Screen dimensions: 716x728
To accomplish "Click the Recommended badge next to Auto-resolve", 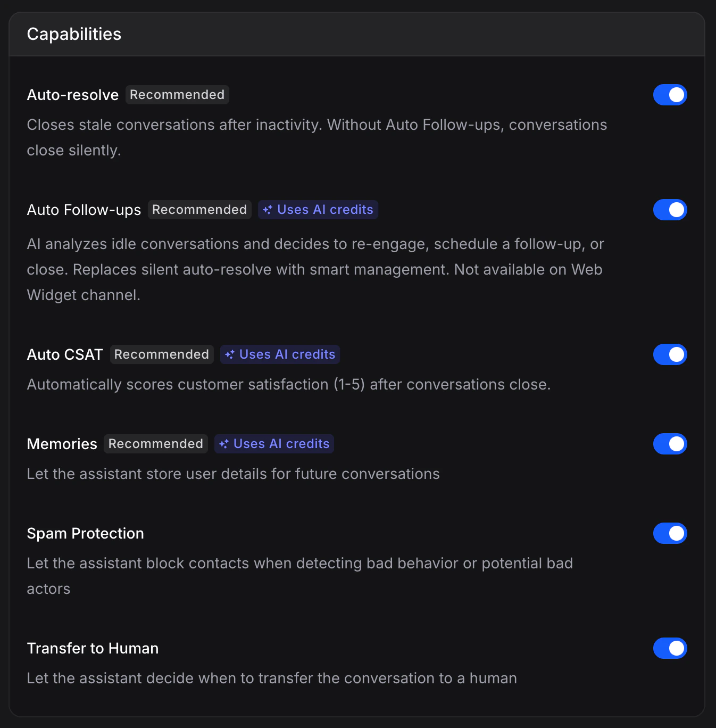I will [177, 95].
